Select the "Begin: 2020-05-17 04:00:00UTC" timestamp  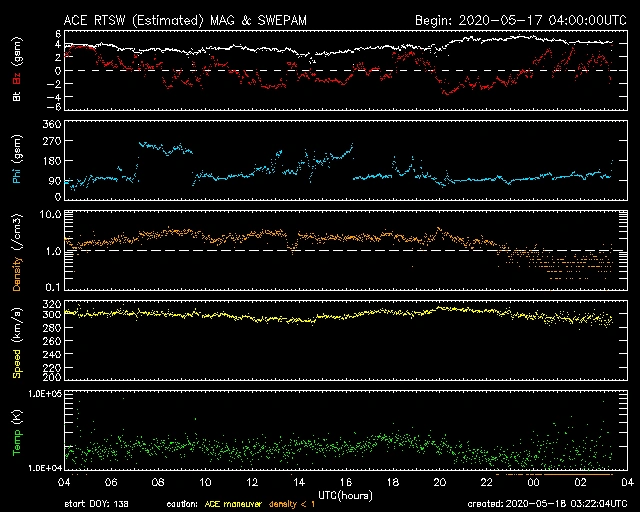[x=521, y=20]
